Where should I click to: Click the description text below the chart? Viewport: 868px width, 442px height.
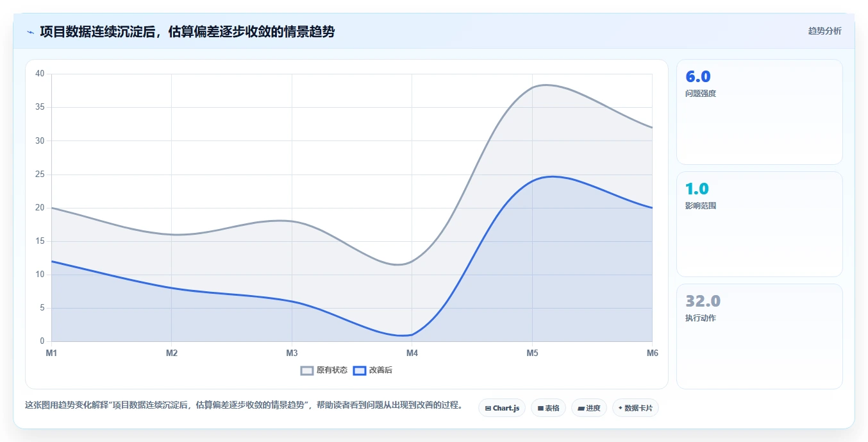244,405
